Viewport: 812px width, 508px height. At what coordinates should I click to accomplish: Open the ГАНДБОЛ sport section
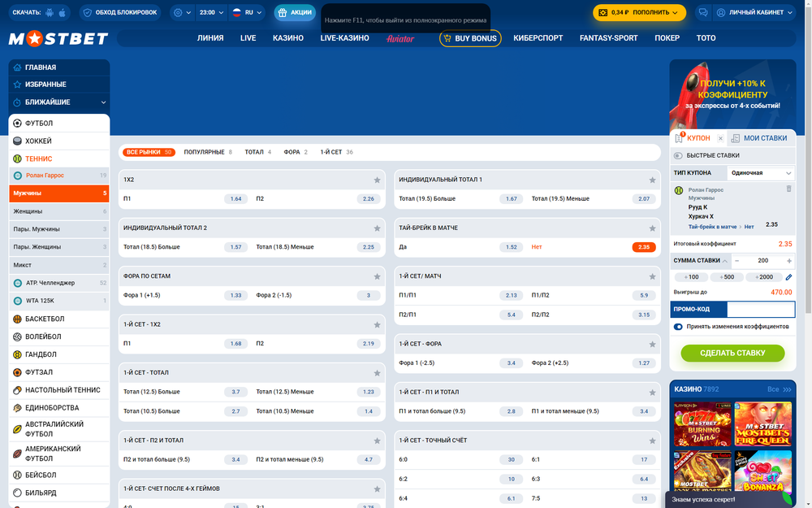tap(59, 354)
